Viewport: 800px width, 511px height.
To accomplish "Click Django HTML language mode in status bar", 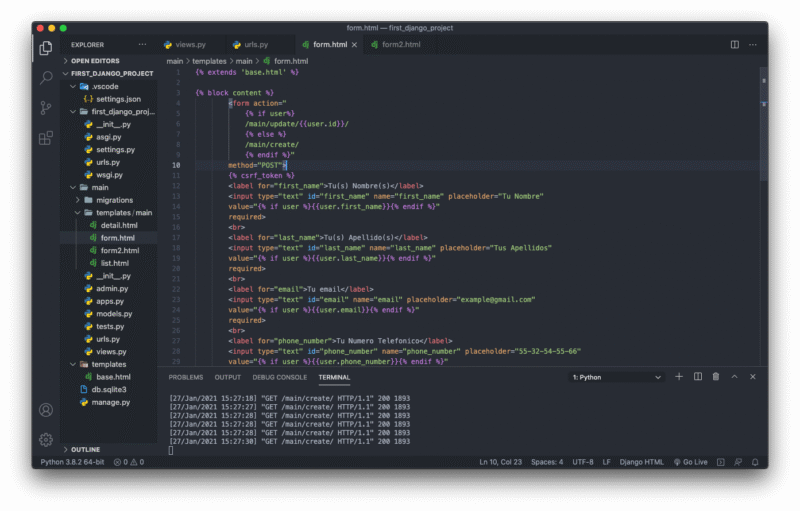I will [x=639, y=462].
